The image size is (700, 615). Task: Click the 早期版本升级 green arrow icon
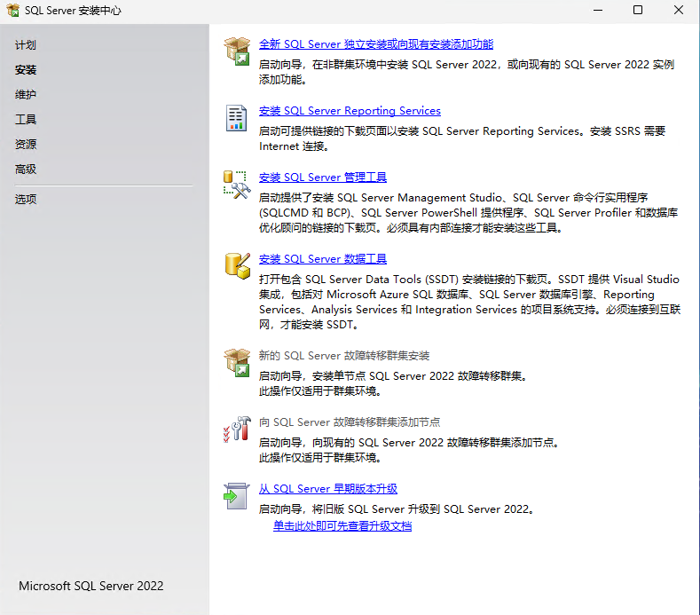pos(237,496)
